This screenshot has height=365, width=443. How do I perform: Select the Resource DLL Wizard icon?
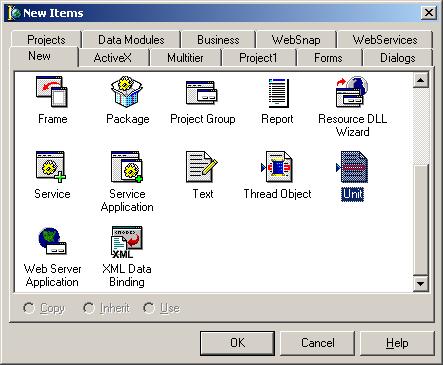[352, 92]
